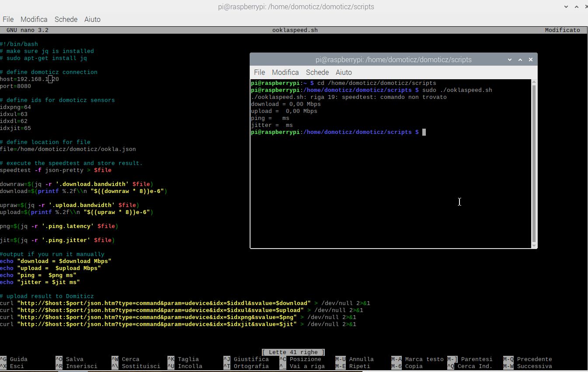
Task: Open the File menu in the nano terminal window
Action: pyautogui.click(x=8, y=19)
